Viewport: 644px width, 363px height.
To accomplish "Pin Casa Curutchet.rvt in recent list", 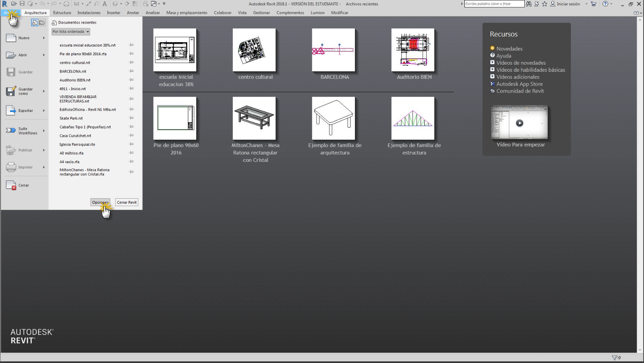I will pos(132,135).
